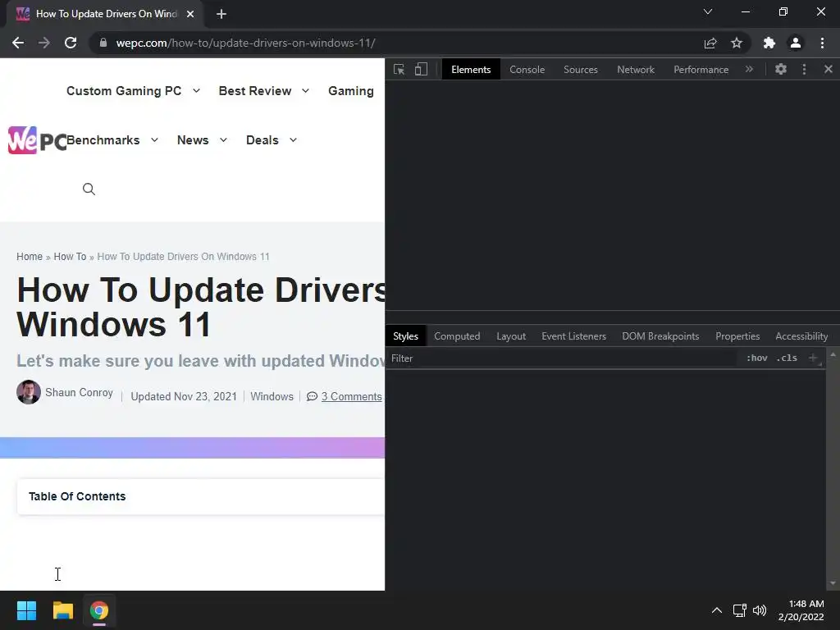
Task: Switch to the Performance tab
Action: click(701, 70)
